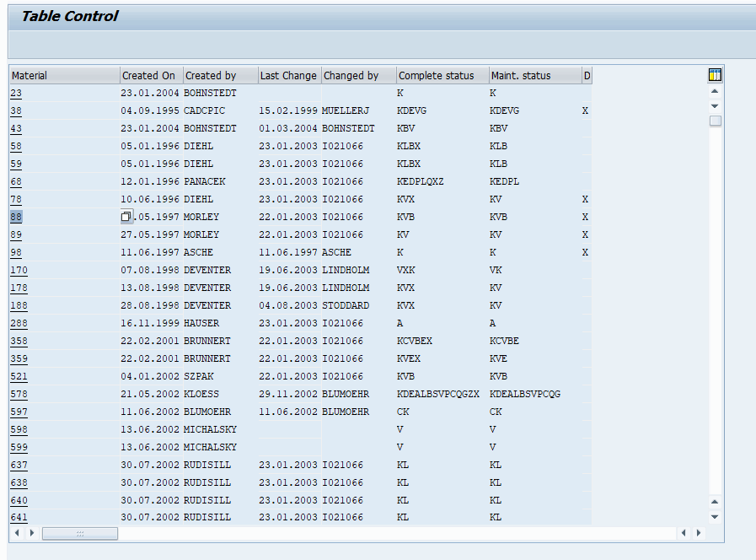Open material number 98
Viewport: 756px width, 560px height.
click(16, 252)
